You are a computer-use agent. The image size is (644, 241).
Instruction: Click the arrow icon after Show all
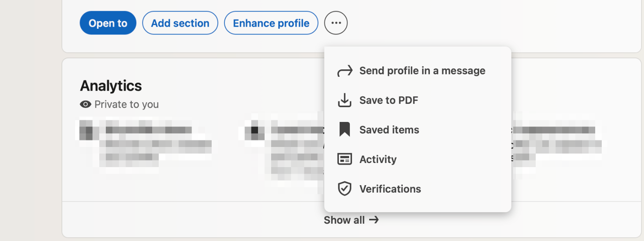click(x=374, y=220)
